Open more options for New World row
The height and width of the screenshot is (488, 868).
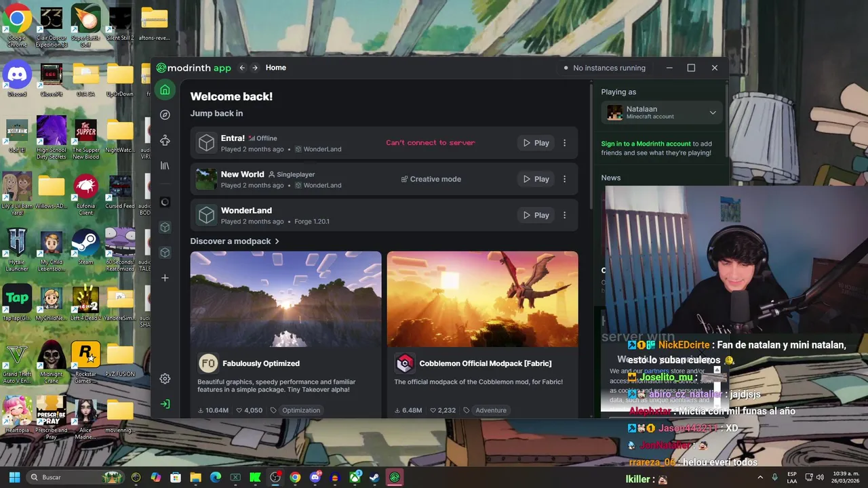(x=565, y=179)
